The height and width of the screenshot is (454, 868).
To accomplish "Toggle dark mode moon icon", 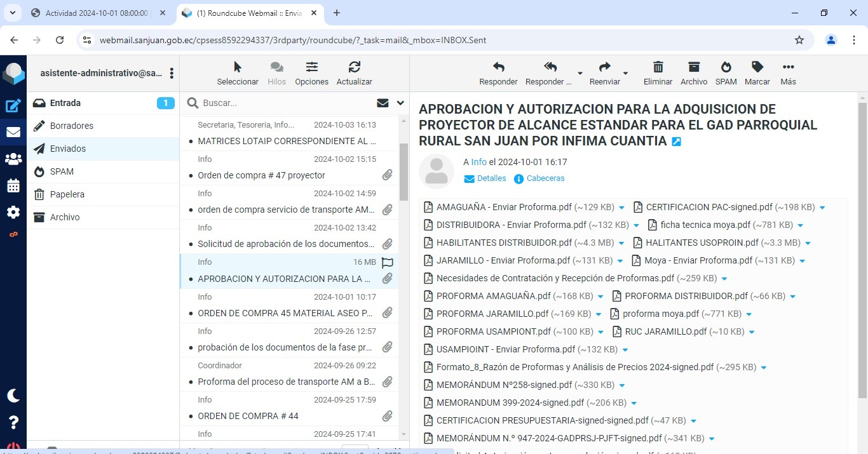I will [13, 396].
